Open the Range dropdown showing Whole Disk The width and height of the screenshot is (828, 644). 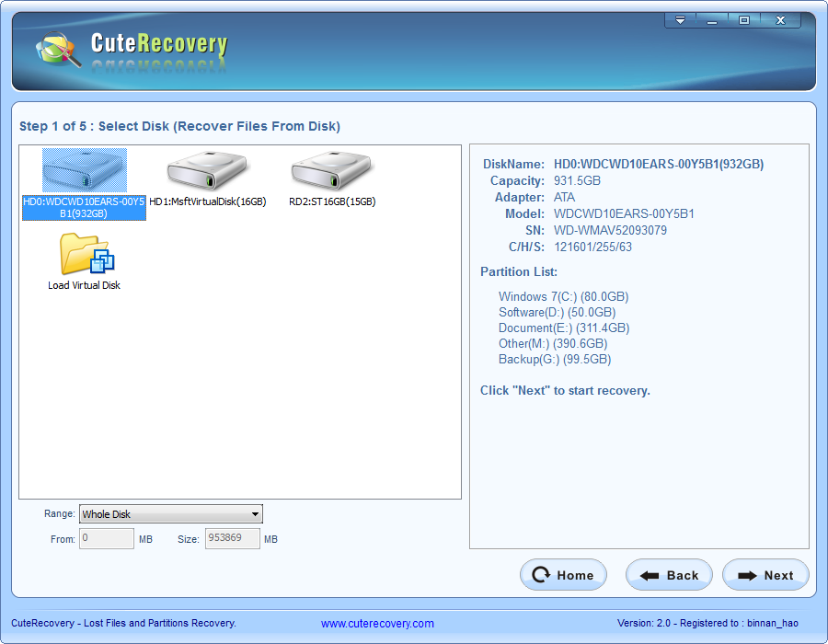[x=170, y=514]
